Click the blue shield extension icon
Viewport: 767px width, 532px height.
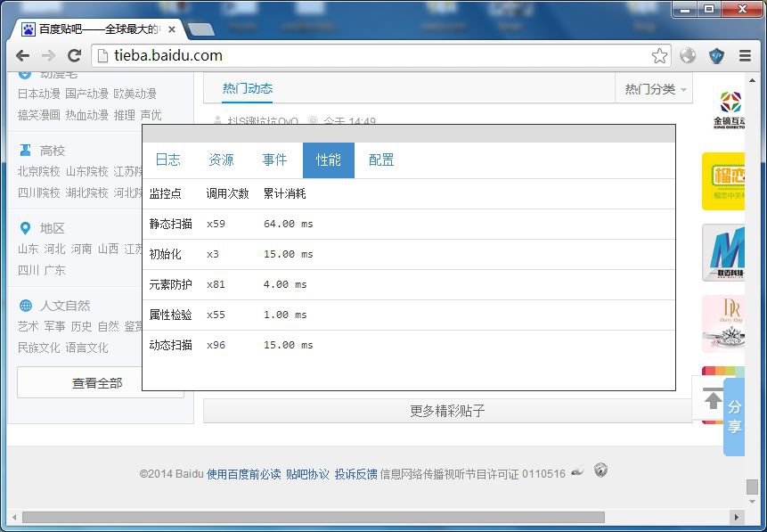tap(716, 56)
